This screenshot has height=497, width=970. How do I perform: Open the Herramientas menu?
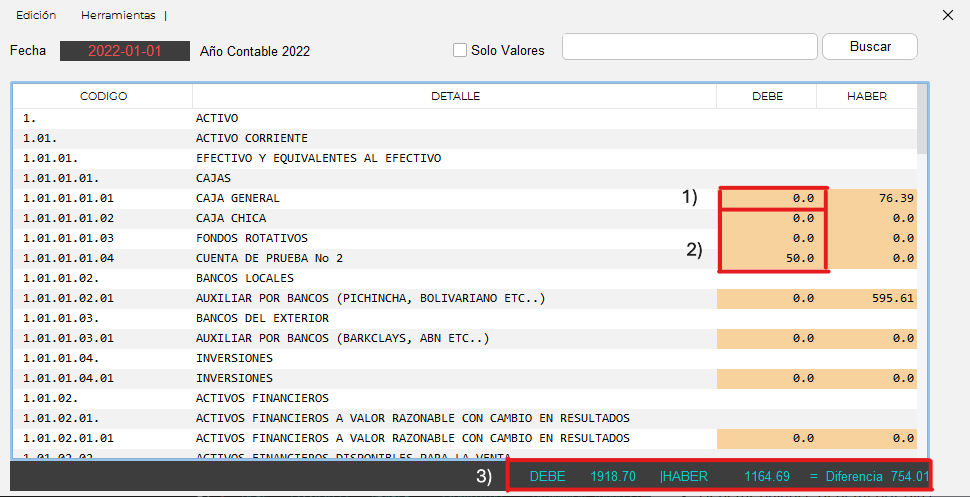(x=120, y=15)
